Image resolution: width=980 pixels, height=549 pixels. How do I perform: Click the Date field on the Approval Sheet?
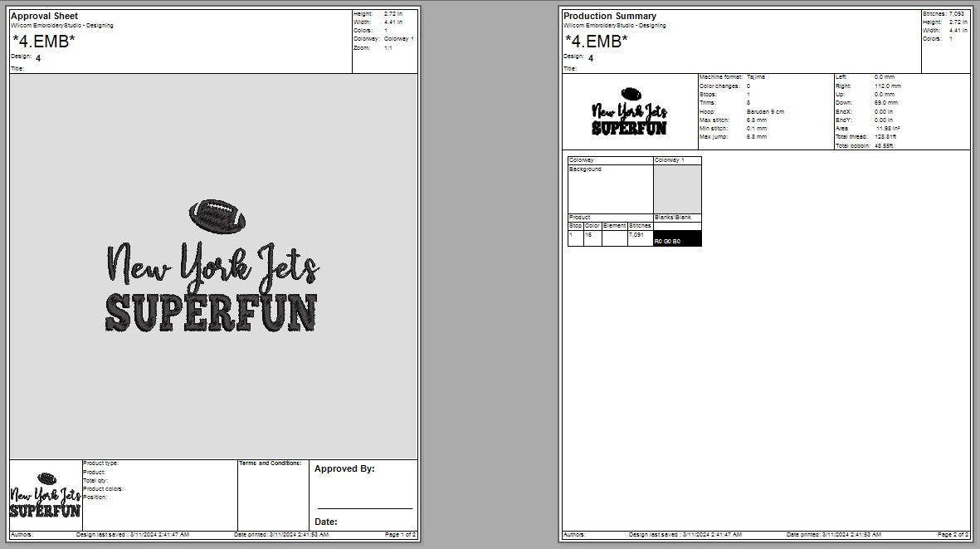[326, 522]
